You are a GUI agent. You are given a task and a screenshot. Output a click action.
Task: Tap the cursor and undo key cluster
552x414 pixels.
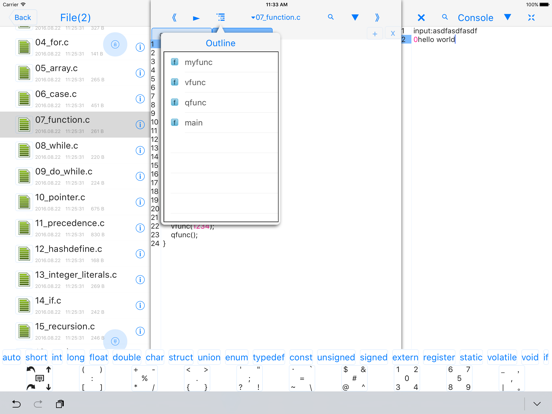[x=39, y=378]
